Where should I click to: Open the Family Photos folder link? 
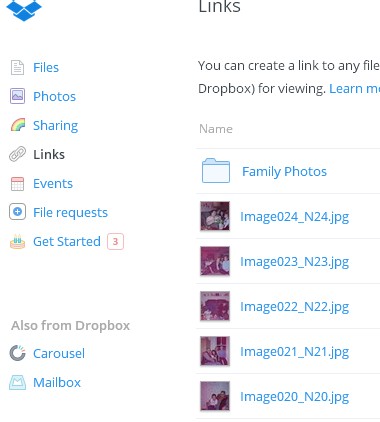click(x=284, y=172)
